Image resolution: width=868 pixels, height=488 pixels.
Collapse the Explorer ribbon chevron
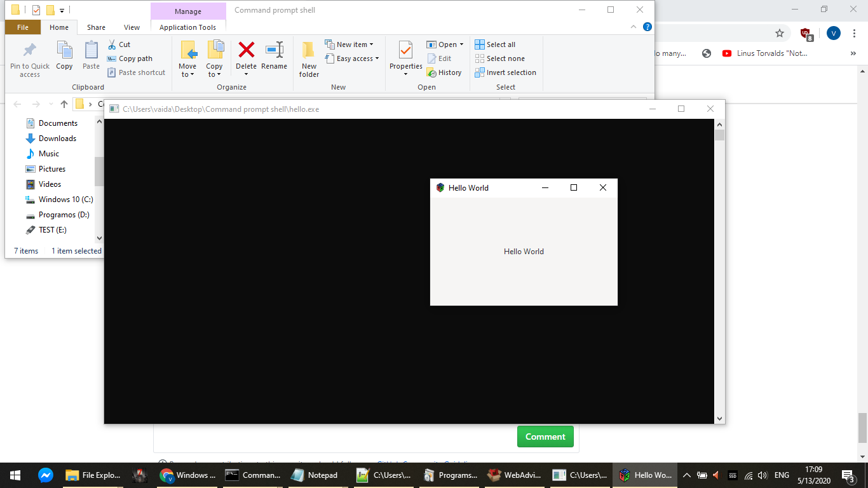(x=633, y=27)
